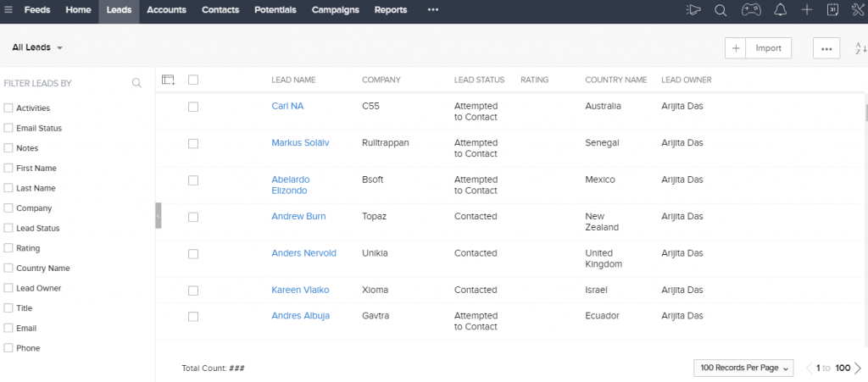Screen dimensions: 868x382
Task: Click the Lead Name column header
Action: click(x=293, y=80)
